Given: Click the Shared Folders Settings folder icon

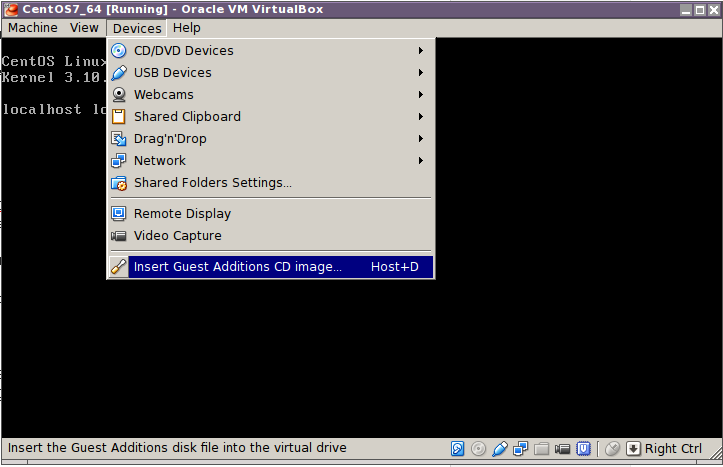Looking at the screenshot, I should 119,183.
